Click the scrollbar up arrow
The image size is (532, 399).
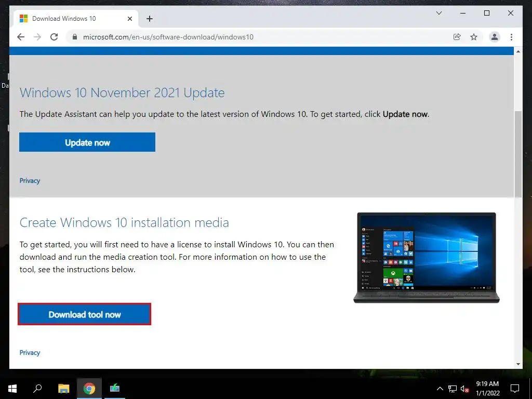pyautogui.click(x=518, y=51)
